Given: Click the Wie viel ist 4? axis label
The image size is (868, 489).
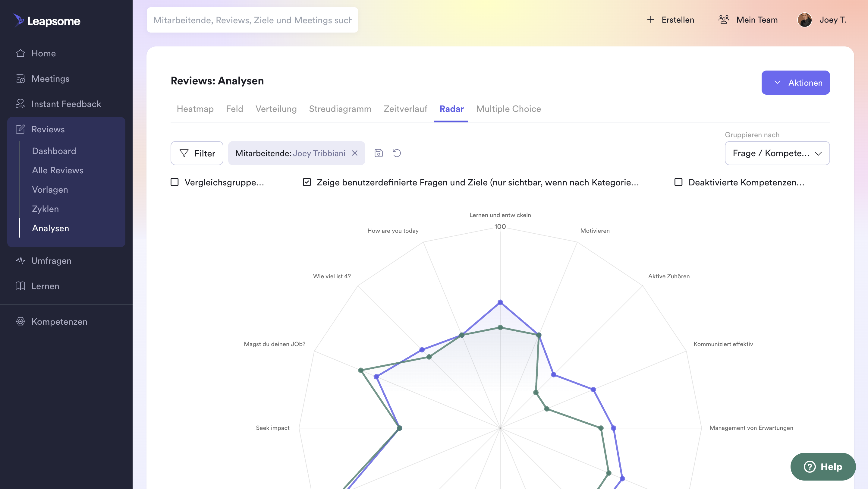Looking at the screenshot, I should coord(332,276).
